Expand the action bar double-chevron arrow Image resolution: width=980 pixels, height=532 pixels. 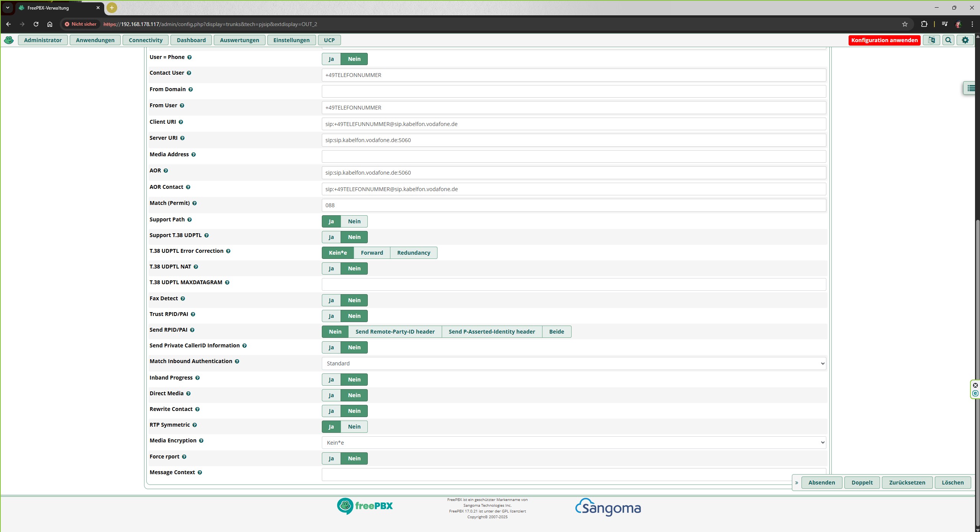click(x=796, y=483)
